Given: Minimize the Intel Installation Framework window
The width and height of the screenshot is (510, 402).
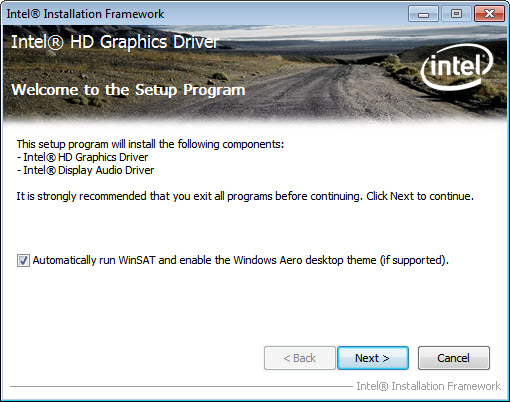Looking at the screenshot, I should (423, 14).
